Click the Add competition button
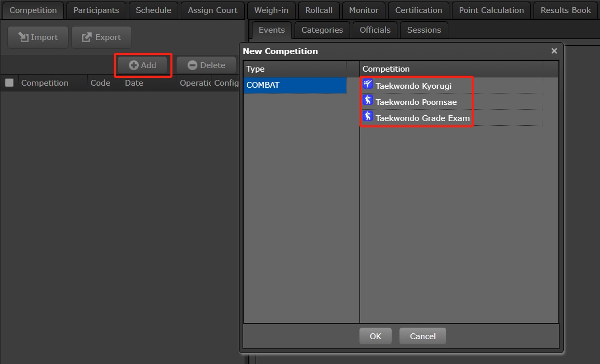 pos(143,65)
